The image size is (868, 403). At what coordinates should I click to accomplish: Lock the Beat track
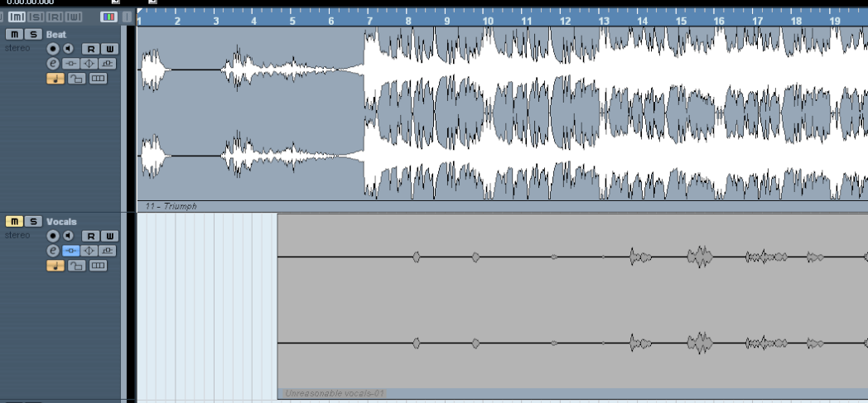click(76, 79)
